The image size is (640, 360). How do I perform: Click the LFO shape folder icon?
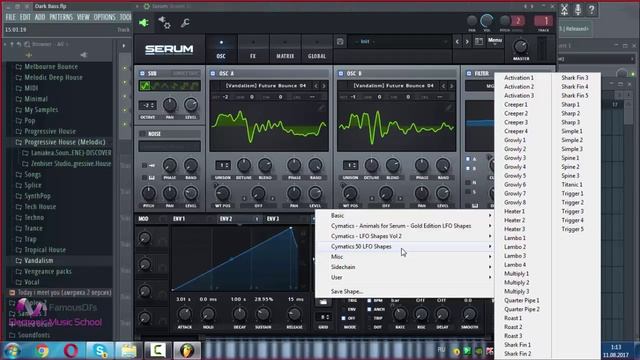(323, 302)
